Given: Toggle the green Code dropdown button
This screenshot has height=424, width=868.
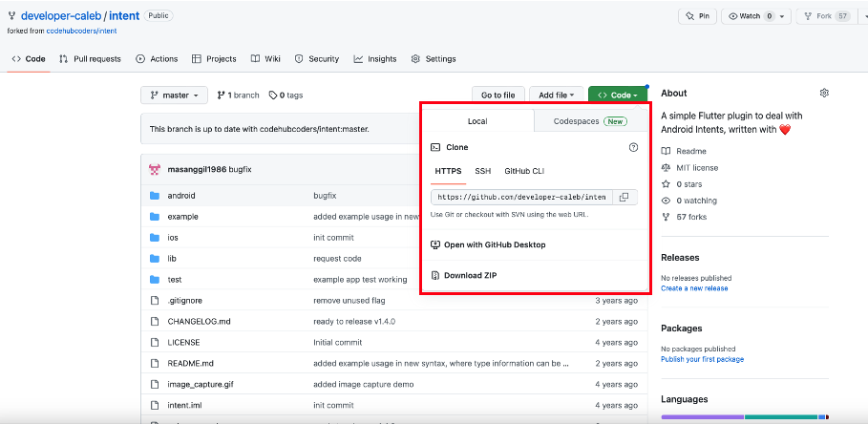Looking at the screenshot, I should [x=617, y=95].
